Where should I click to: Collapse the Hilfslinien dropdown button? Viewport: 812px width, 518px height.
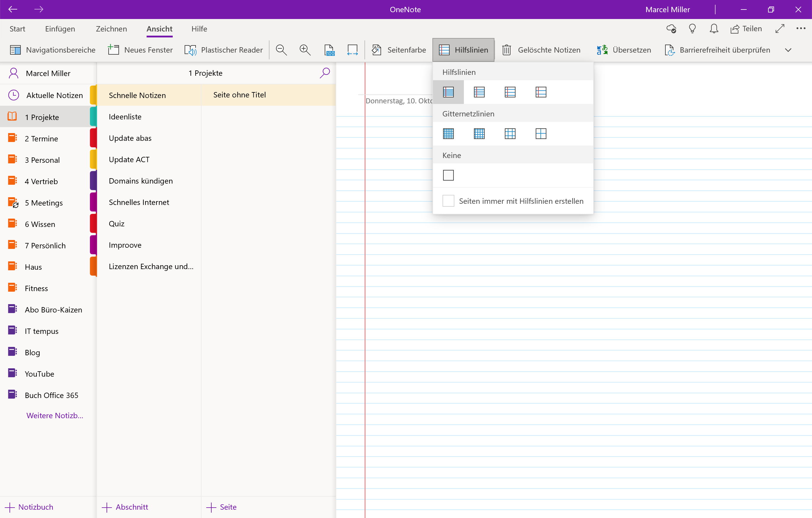(x=464, y=50)
